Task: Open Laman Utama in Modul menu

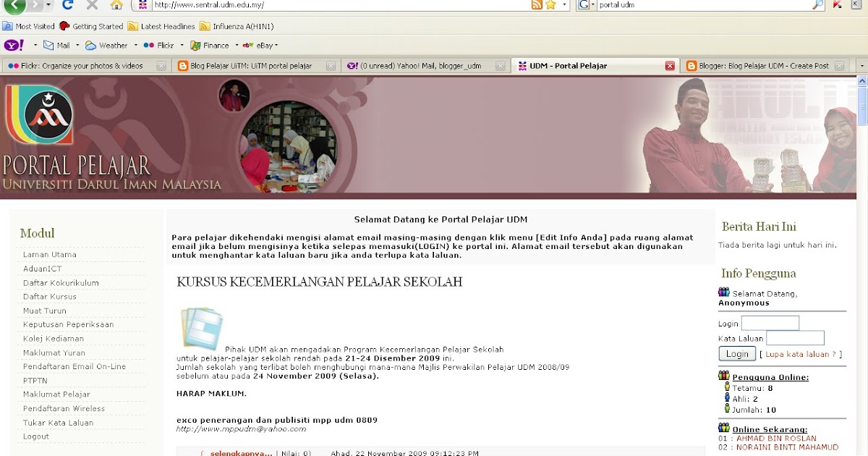Action: click(49, 255)
